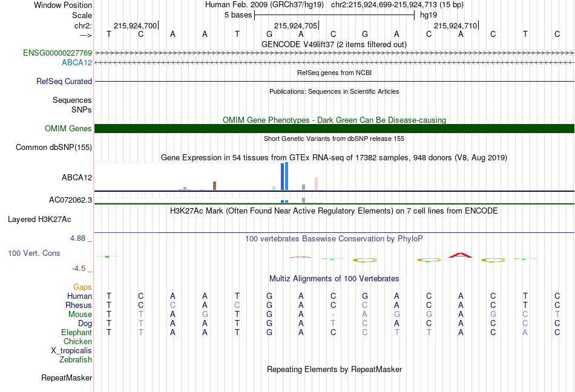This screenshot has height=392, width=575.
Task: Click the OMIM Gene Phenotypes track title
Action: click(x=334, y=120)
